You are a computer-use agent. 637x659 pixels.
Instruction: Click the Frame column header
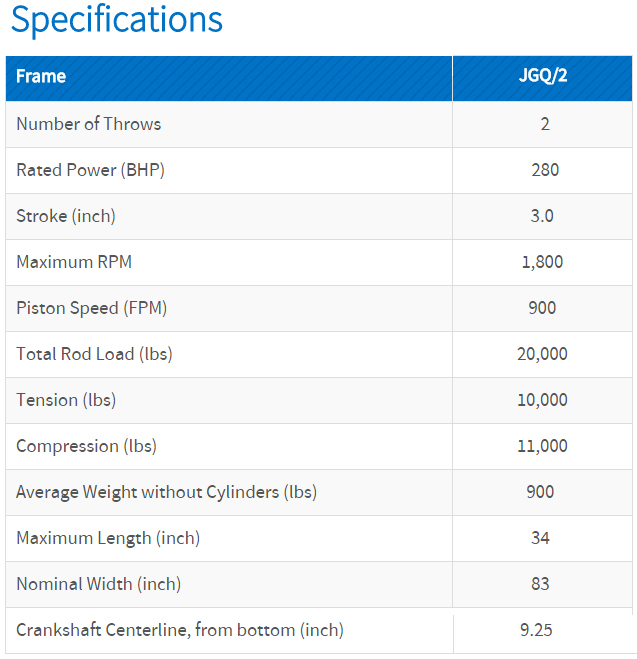[41, 77]
